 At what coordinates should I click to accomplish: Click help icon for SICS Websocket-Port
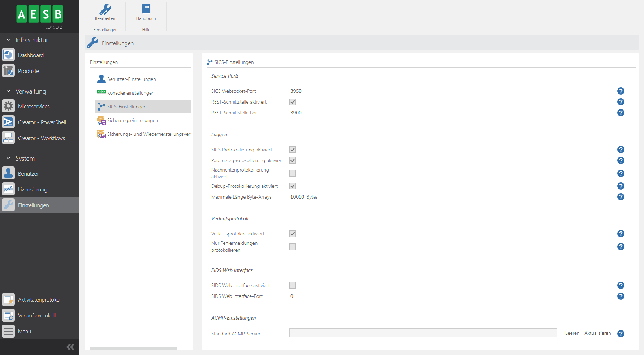621,91
